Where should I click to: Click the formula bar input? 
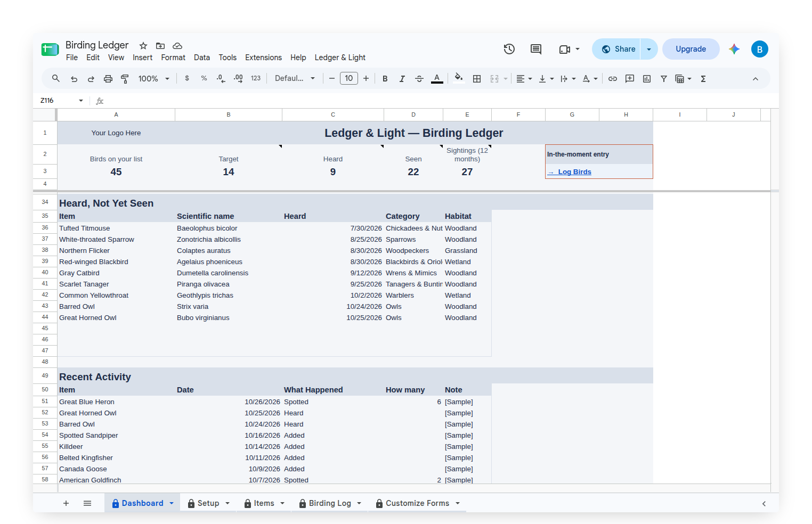point(439,101)
